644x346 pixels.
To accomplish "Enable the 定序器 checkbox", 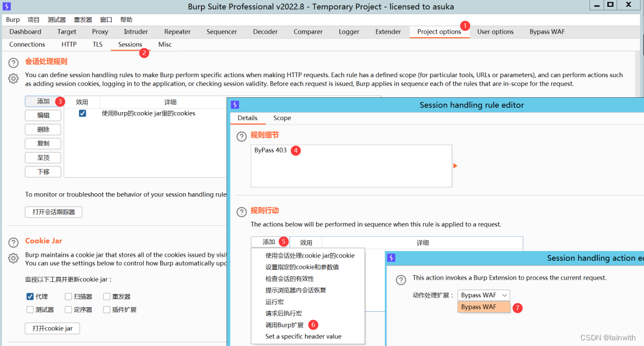I will (68, 309).
